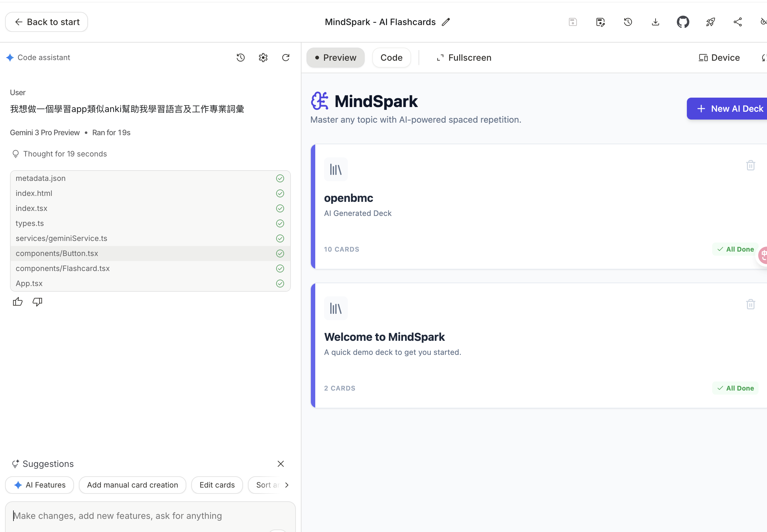
Task: Click completion checkmark next to App.tsx
Action: [280, 283]
